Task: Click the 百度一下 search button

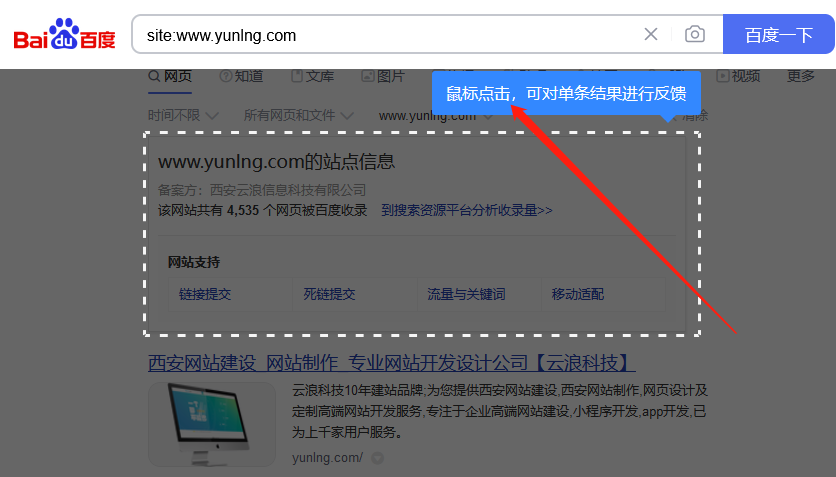Action: (778, 35)
